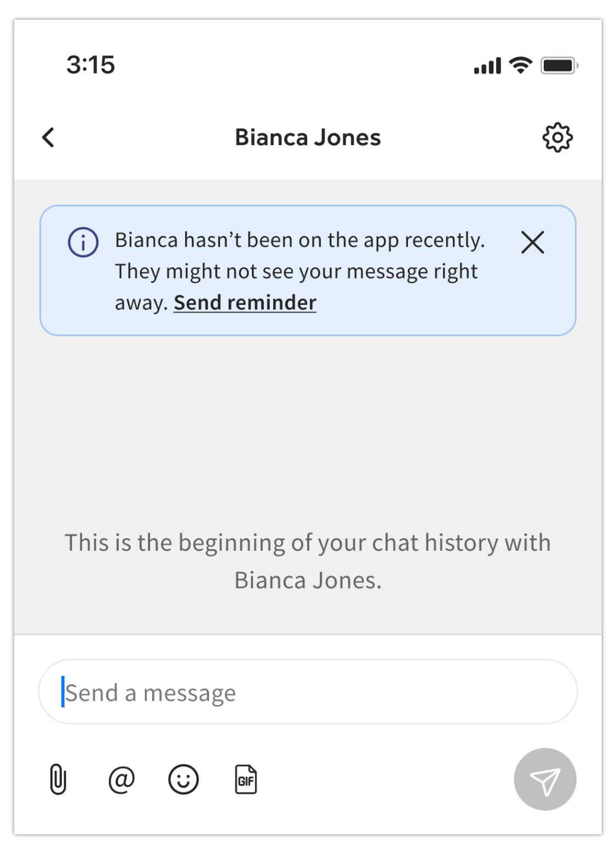616x854 pixels.
Task: Tap the Wi-Fi status icon
Action: pos(520,65)
